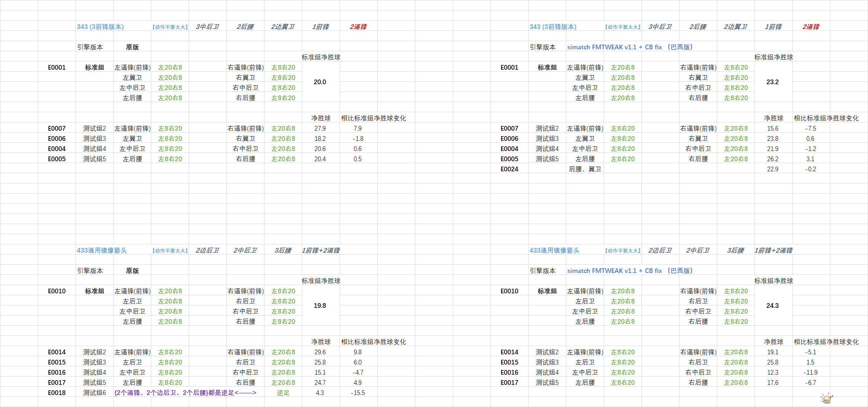
Task: Click the 27.9 net goals cell for 测试组2
Action: (320, 129)
